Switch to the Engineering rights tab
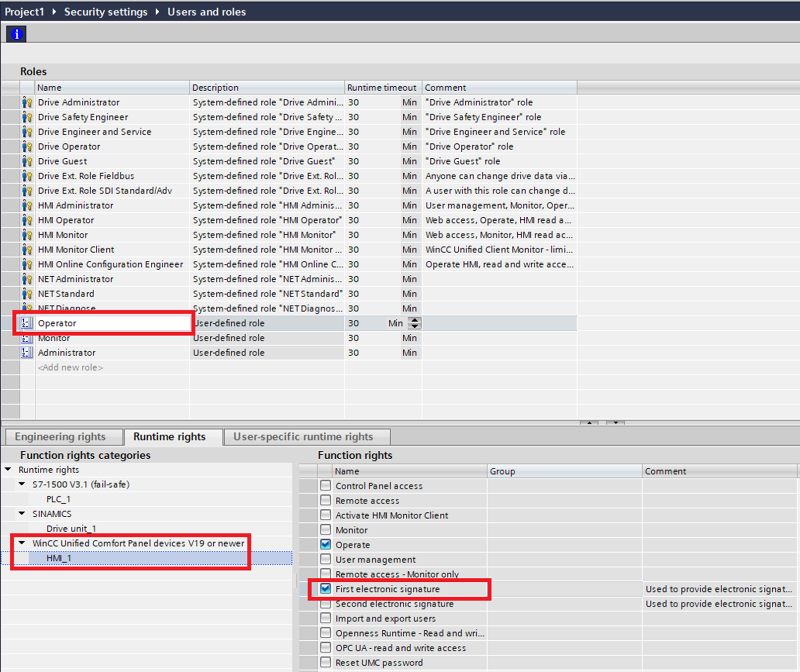The width and height of the screenshot is (800, 672). (x=64, y=437)
